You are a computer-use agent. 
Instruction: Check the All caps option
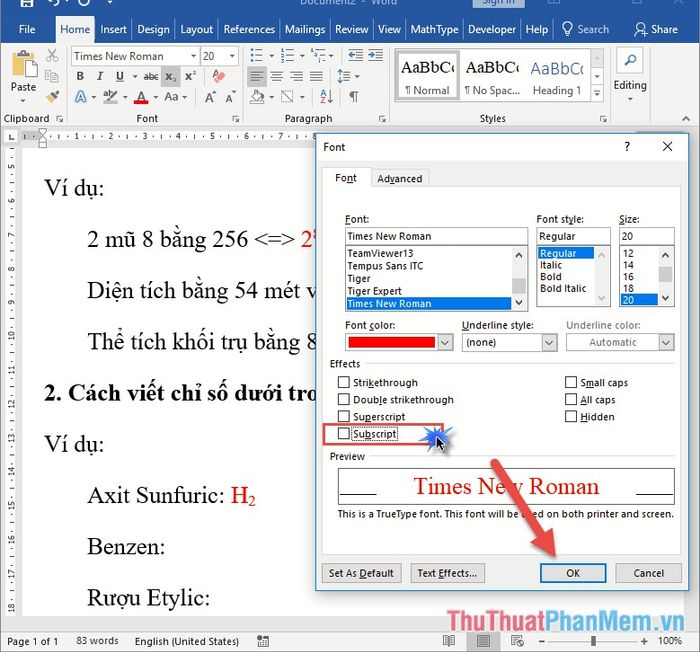click(x=571, y=399)
